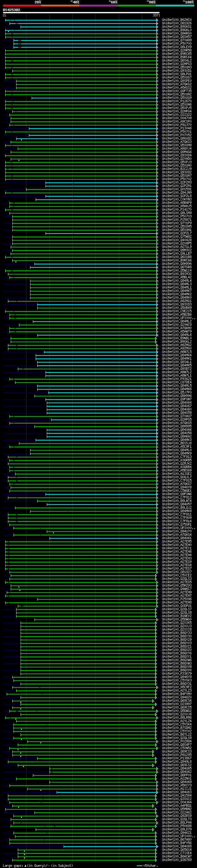Click the red 20% identity legend segment
Screen dimensions: 197x868
pos(22,6)
